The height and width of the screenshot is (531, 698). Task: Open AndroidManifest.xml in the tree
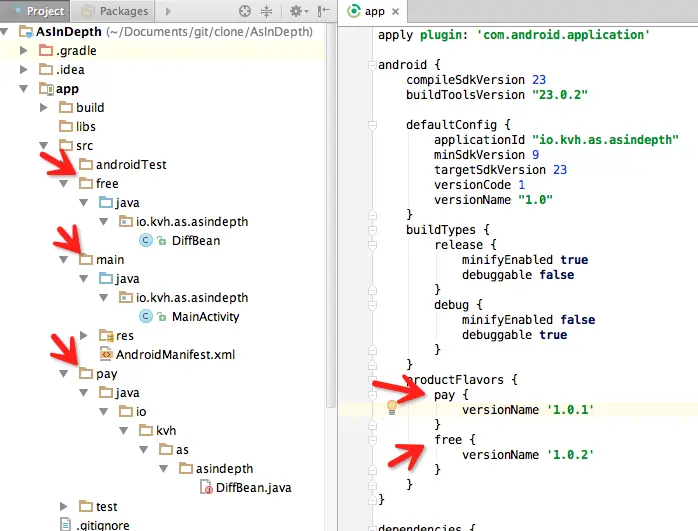click(x=175, y=355)
